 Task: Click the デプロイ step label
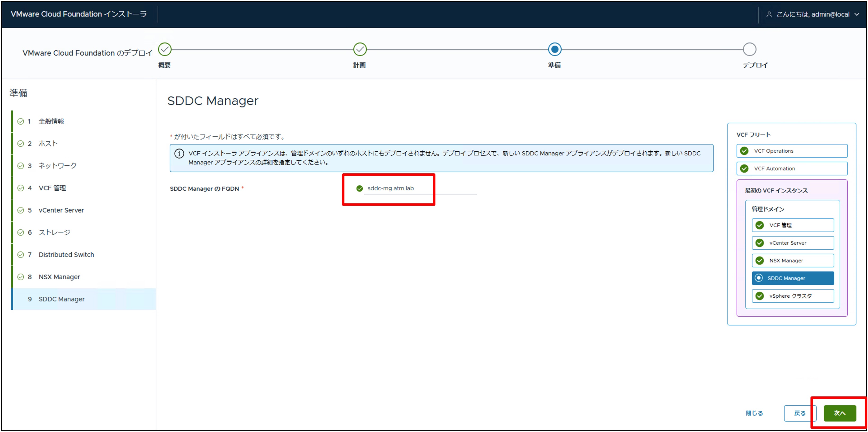[756, 65]
